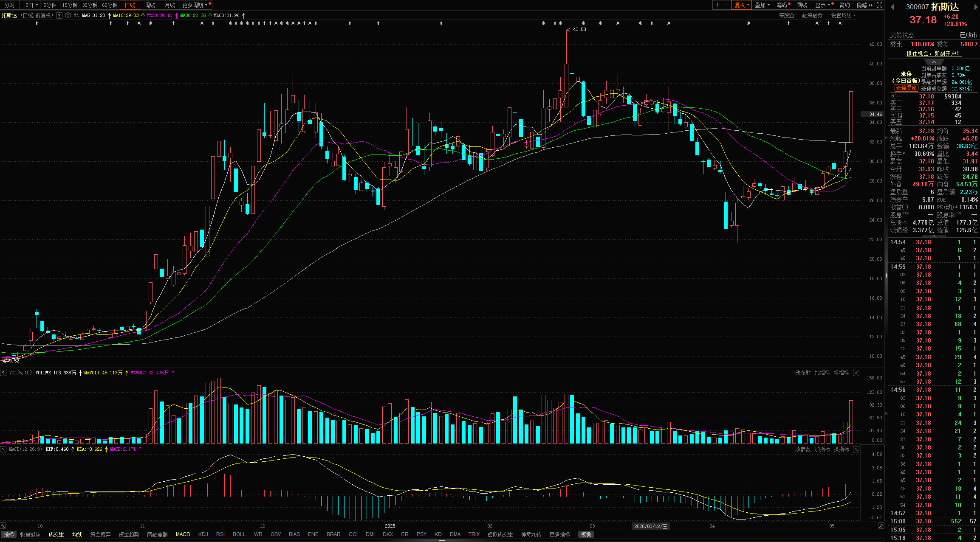Select the KDJ indicator tab
The height and width of the screenshot is (542, 980).
pyautogui.click(x=203, y=534)
